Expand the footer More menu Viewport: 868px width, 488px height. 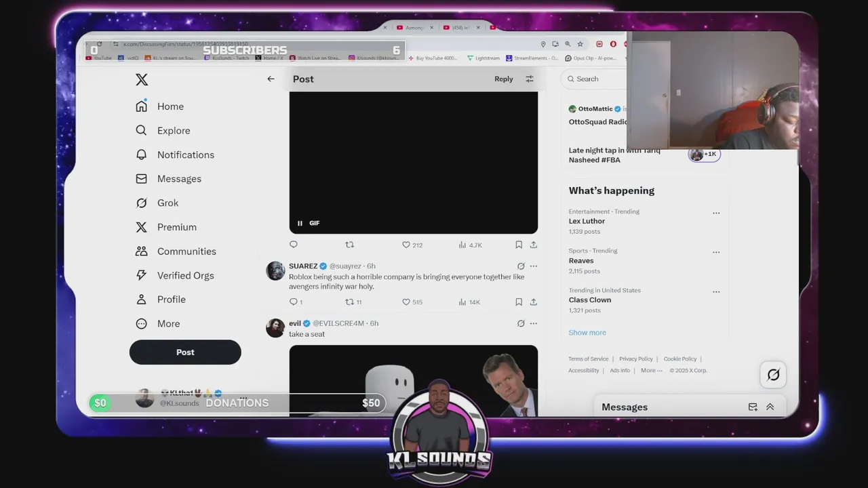point(652,371)
